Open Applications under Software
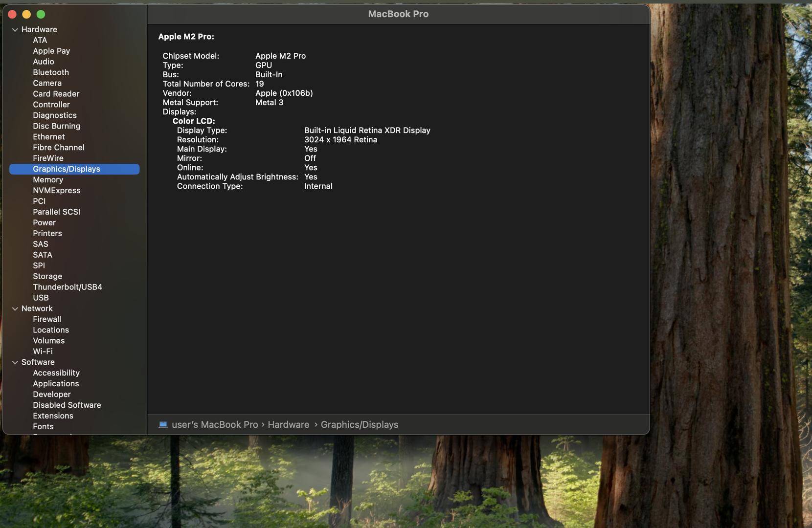Image resolution: width=812 pixels, height=528 pixels. click(x=56, y=385)
